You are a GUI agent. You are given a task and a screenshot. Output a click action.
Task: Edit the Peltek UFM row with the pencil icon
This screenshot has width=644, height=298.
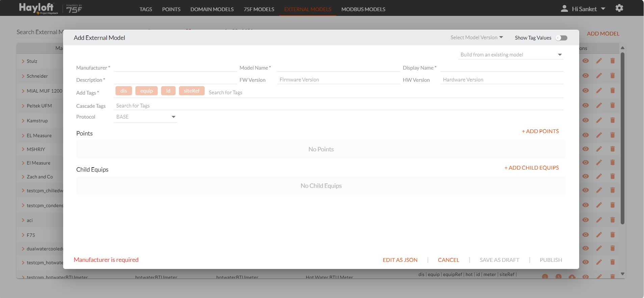pyautogui.click(x=599, y=105)
